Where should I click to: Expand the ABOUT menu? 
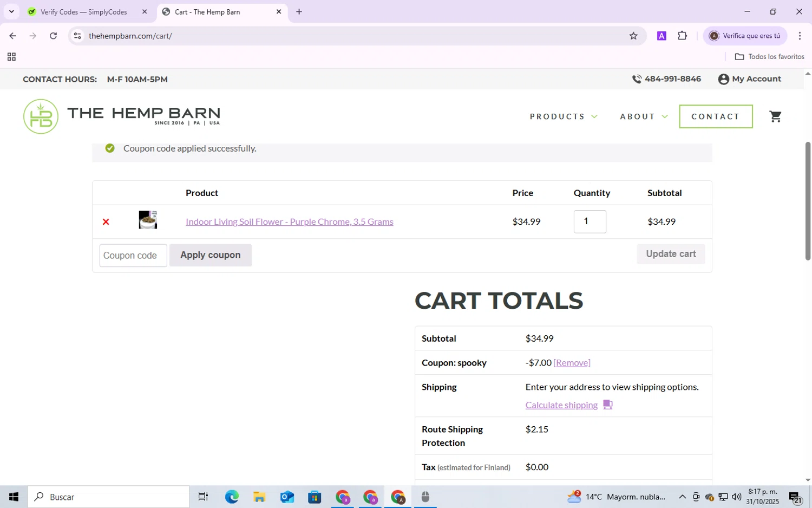tap(644, 116)
